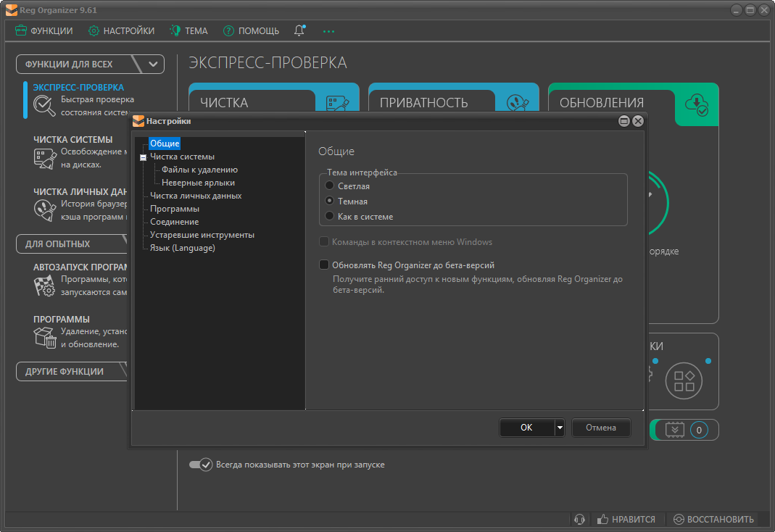The height and width of the screenshot is (532, 775).
Task: Select Устаревшие инструменты tree item
Action: click(x=202, y=235)
